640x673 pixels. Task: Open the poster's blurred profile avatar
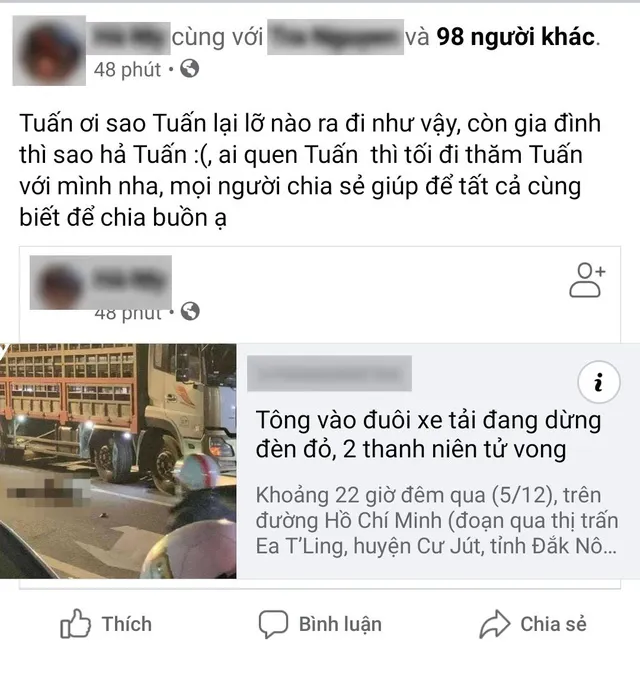[x=49, y=51]
